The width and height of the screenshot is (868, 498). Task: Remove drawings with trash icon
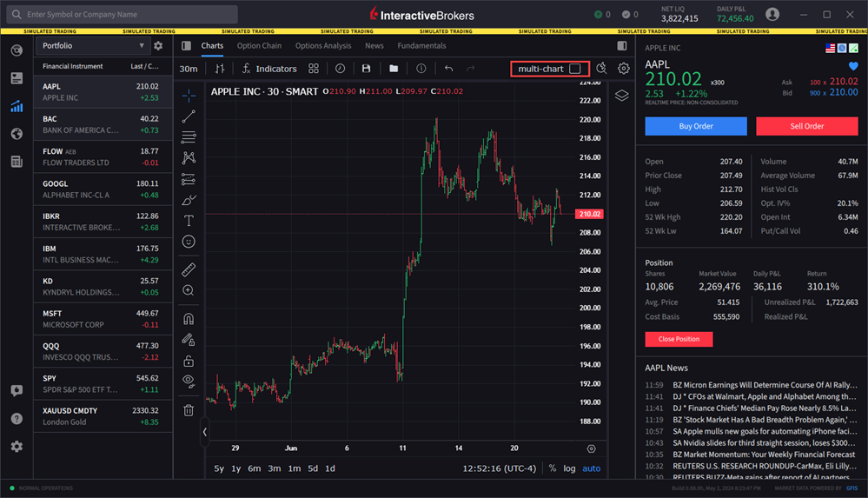pos(189,410)
